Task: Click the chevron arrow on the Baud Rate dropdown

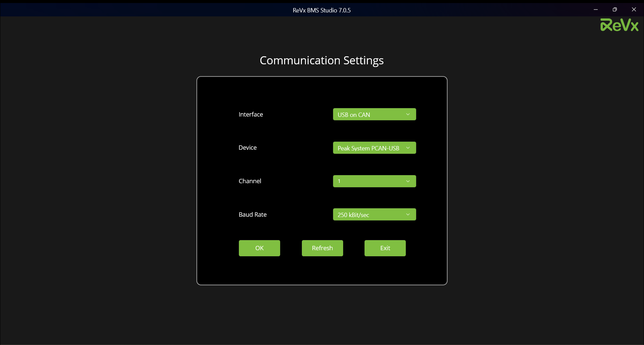Action: pos(408,215)
